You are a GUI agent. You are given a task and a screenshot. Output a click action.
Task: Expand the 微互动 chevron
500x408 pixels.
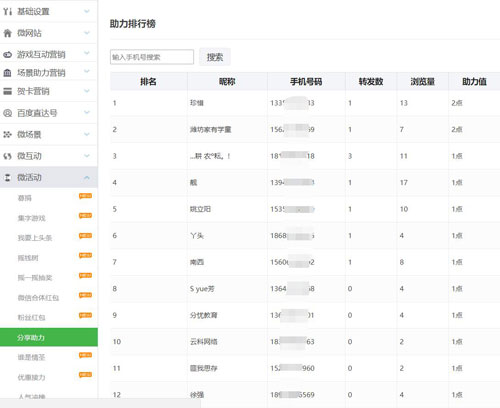(87, 156)
